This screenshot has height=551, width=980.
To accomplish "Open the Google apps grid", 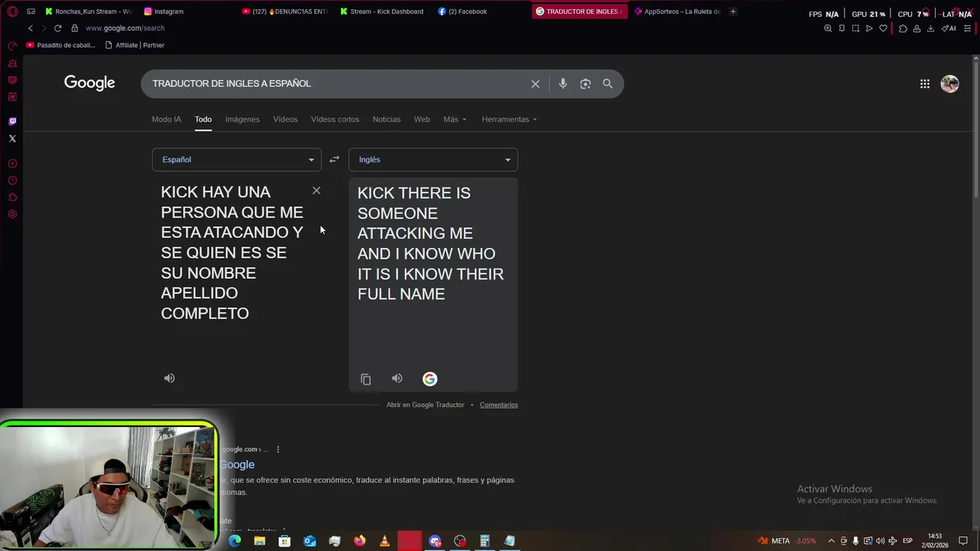I will click(925, 83).
